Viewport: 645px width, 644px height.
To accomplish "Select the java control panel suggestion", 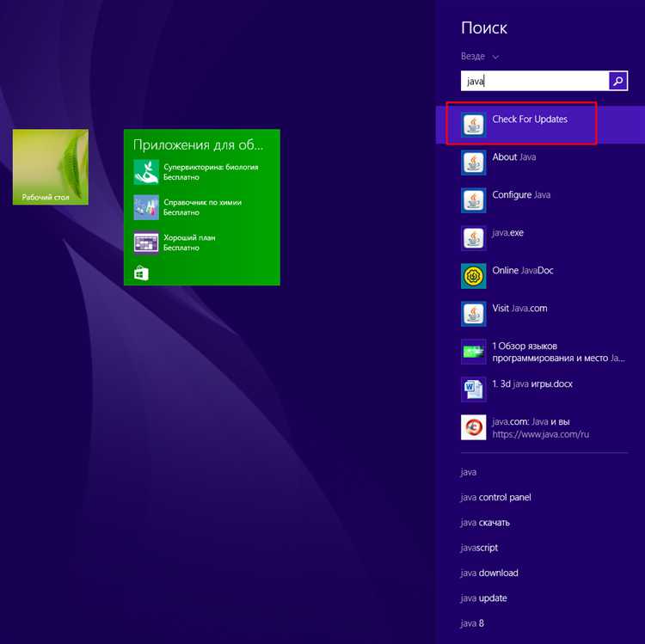I will [496, 497].
